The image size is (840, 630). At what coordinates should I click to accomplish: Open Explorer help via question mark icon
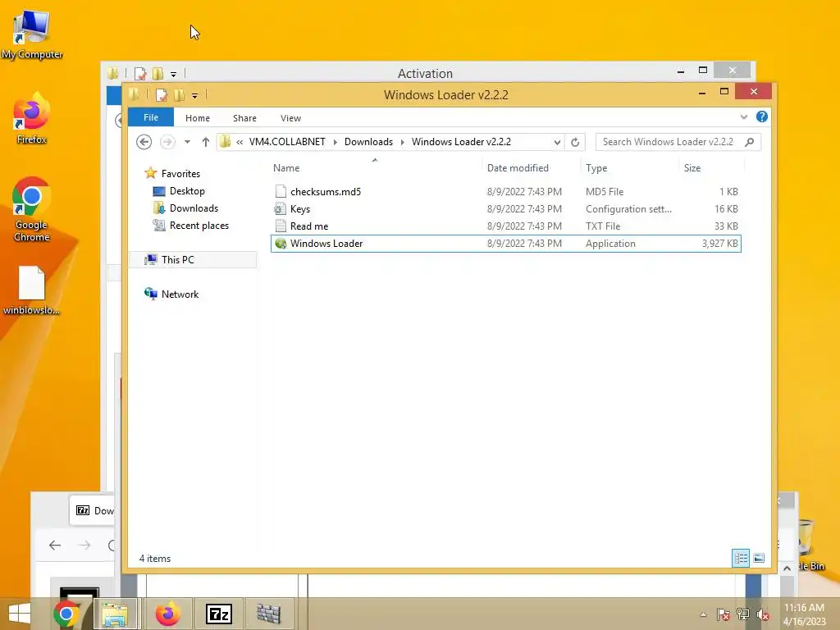(x=761, y=116)
